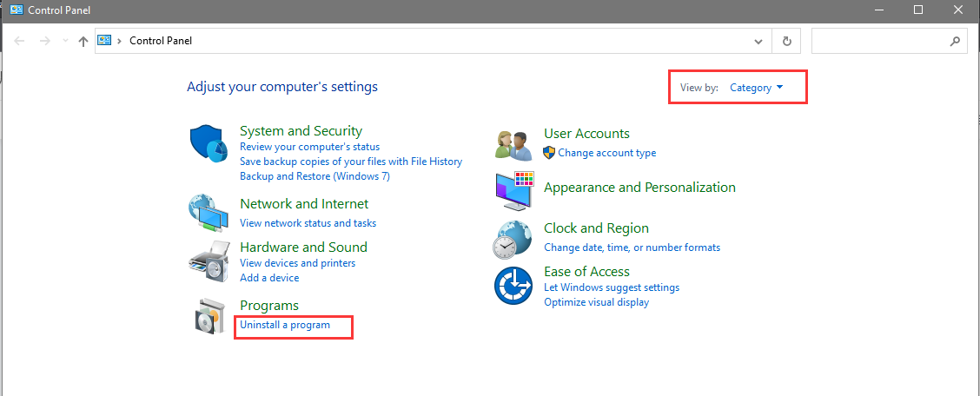Click the Clock and Region icon

pyautogui.click(x=513, y=240)
